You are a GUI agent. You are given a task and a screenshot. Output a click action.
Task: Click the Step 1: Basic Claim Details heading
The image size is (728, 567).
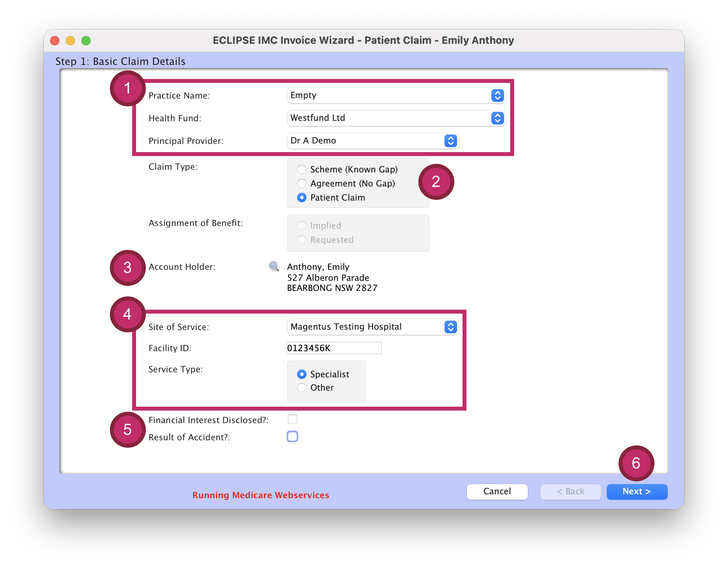(120, 61)
